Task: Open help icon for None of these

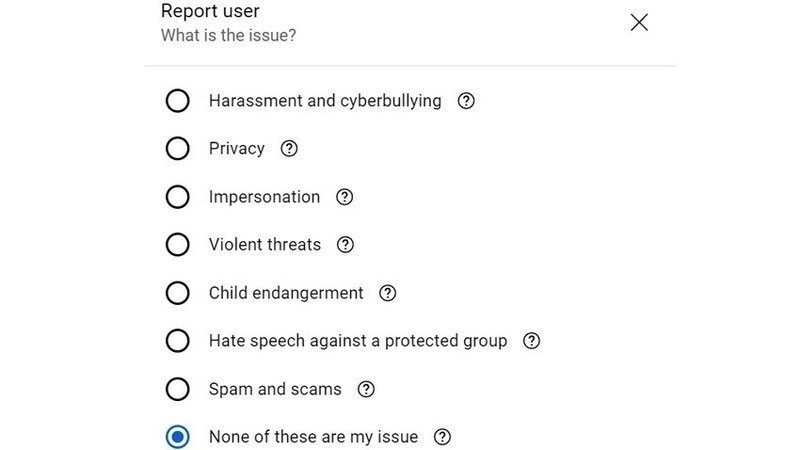Action: coord(442,437)
